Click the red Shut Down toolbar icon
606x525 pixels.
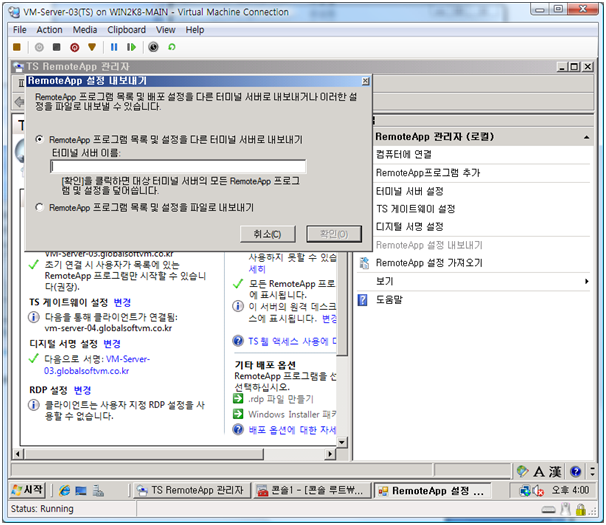coord(75,47)
